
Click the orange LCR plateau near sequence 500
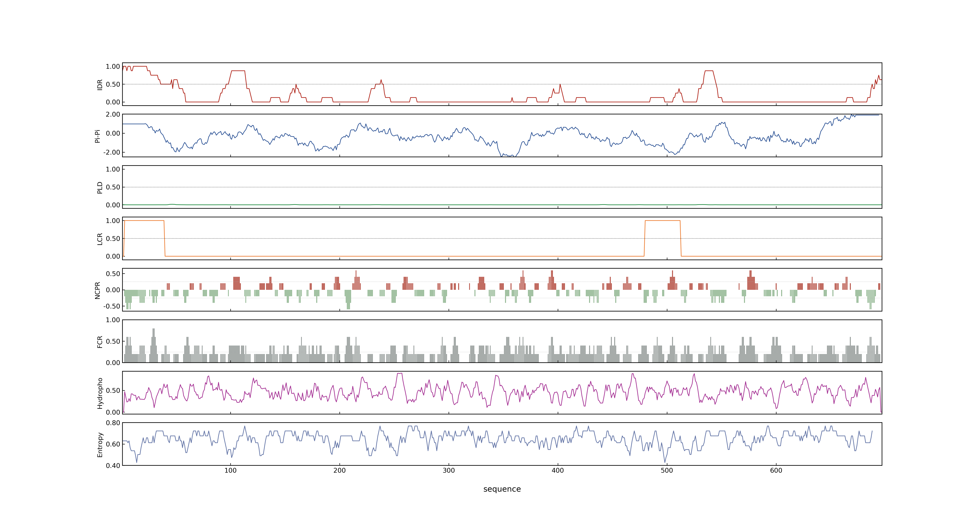663,221
